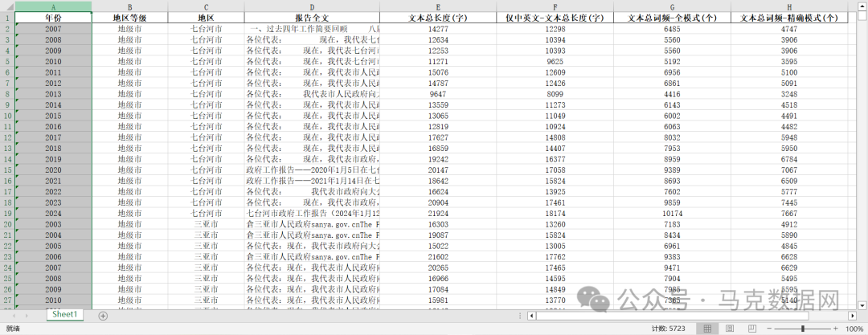Viewport: 868px width, 335px height.
Task: Open zoom dialog via 100% label
Action: [854, 329]
